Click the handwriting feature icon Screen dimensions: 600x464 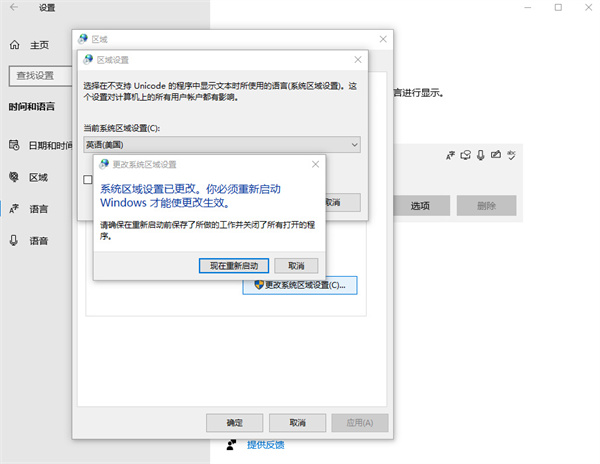(496, 155)
